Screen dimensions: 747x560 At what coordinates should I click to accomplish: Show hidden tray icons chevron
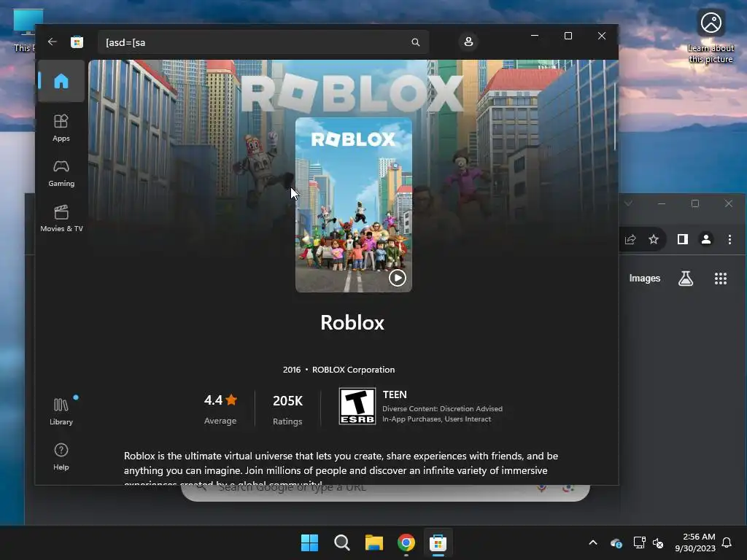[593, 542]
